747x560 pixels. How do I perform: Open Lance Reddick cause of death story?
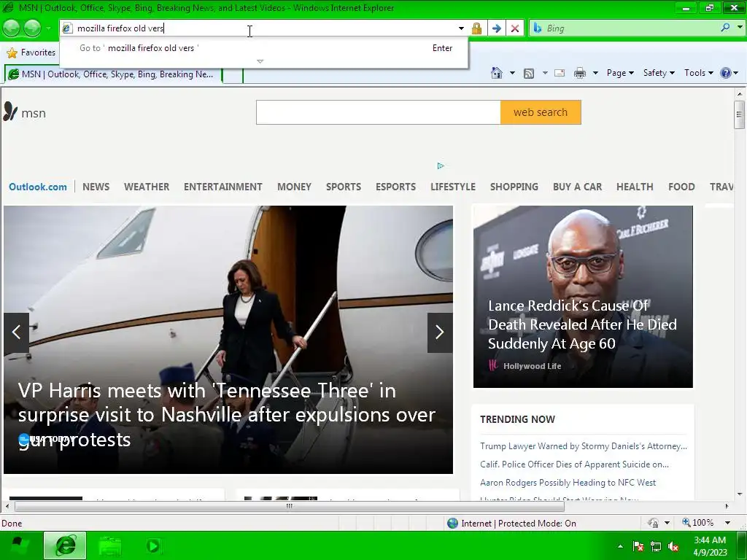tap(582, 324)
